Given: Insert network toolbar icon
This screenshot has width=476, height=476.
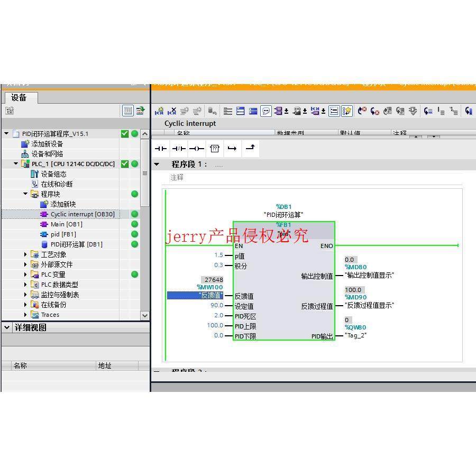Looking at the screenshot, I should click(x=159, y=111).
